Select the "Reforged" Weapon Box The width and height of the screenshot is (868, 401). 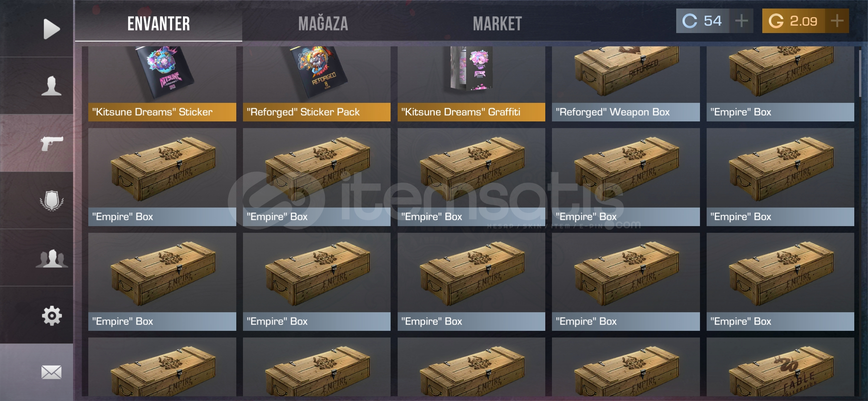point(626,84)
